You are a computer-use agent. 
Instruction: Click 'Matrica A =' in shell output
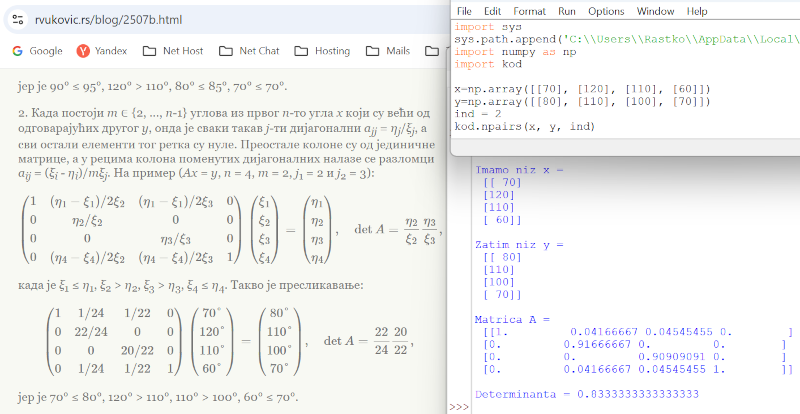click(512, 320)
